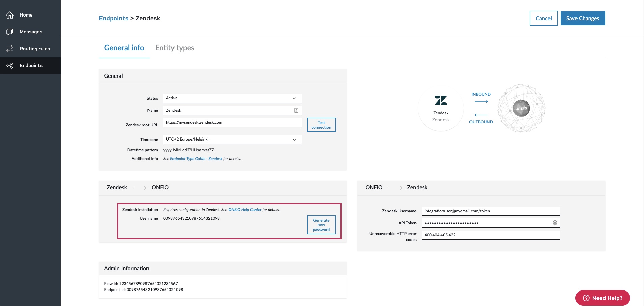The image size is (644, 306).
Task: Click the Endpoints breadcrumb link
Action: point(113,18)
